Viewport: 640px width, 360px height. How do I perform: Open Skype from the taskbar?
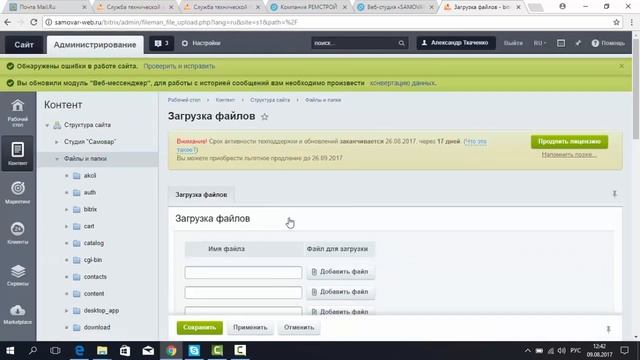tap(194, 350)
